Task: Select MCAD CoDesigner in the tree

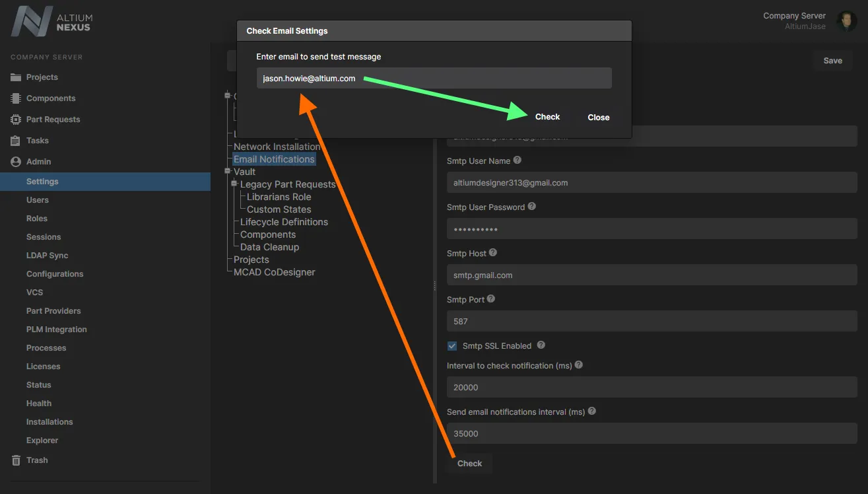Action: click(x=275, y=272)
